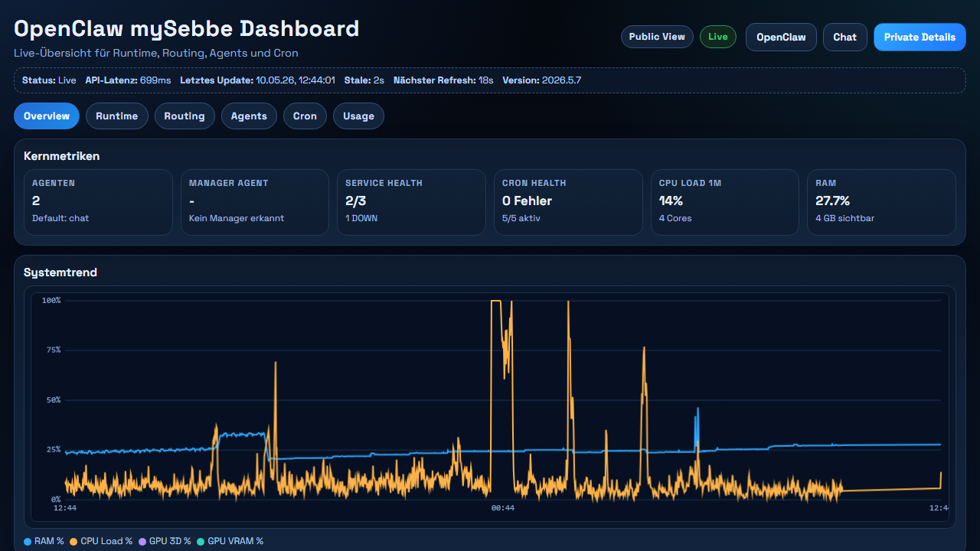Click the '4 Cores' text

(675, 218)
